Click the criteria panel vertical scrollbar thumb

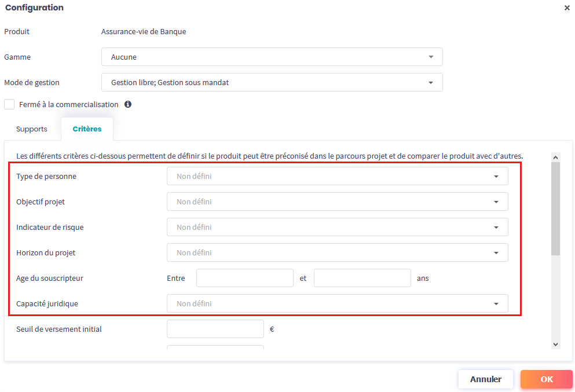click(x=556, y=208)
